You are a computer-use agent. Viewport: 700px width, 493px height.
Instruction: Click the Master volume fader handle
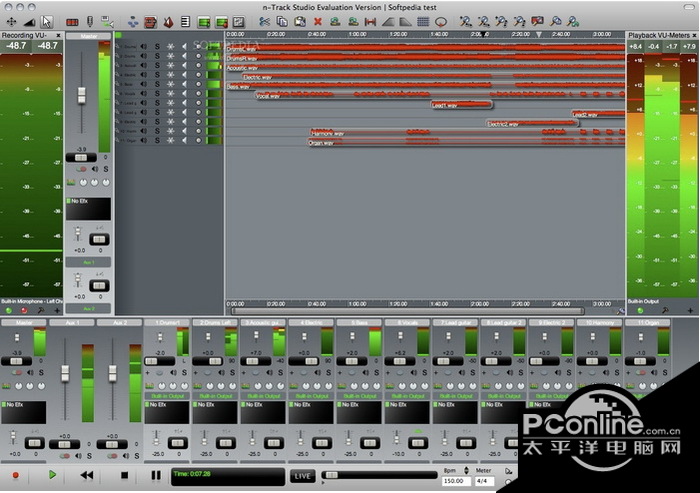point(81,96)
